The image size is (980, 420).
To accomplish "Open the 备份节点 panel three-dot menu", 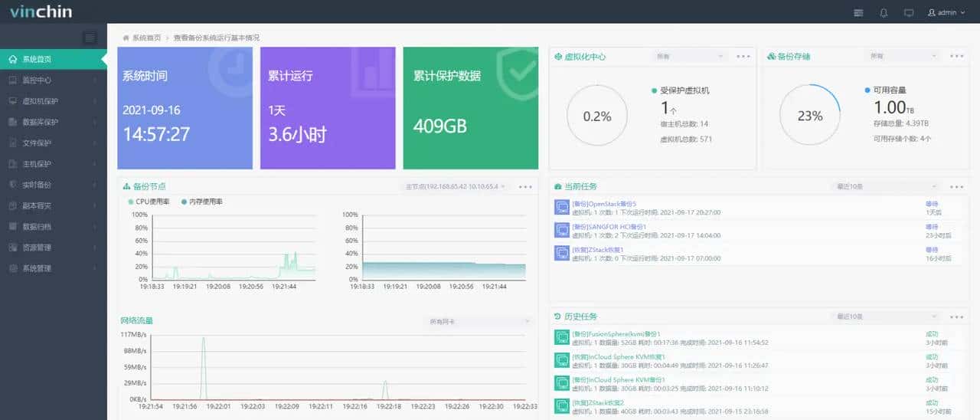I will 525,186.
